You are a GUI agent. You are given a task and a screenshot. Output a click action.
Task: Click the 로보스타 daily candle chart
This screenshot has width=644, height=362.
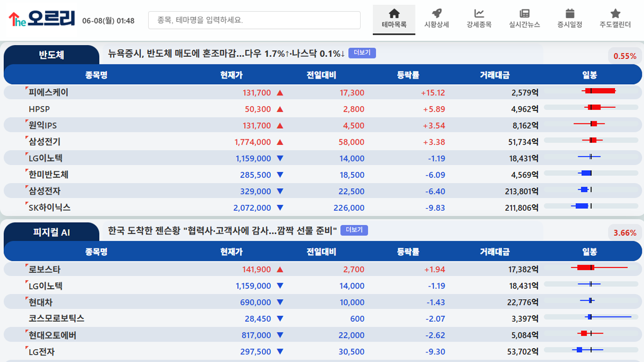click(590, 267)
